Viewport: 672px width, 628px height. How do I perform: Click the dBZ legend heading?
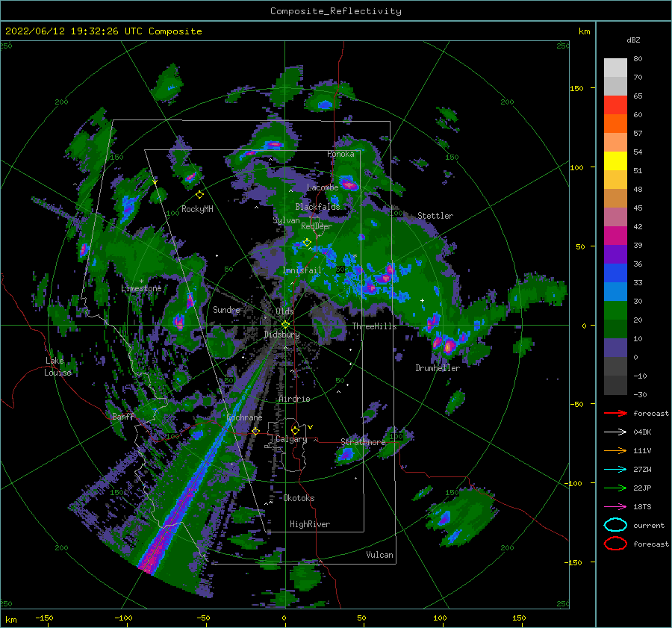[x=633, y=40]
